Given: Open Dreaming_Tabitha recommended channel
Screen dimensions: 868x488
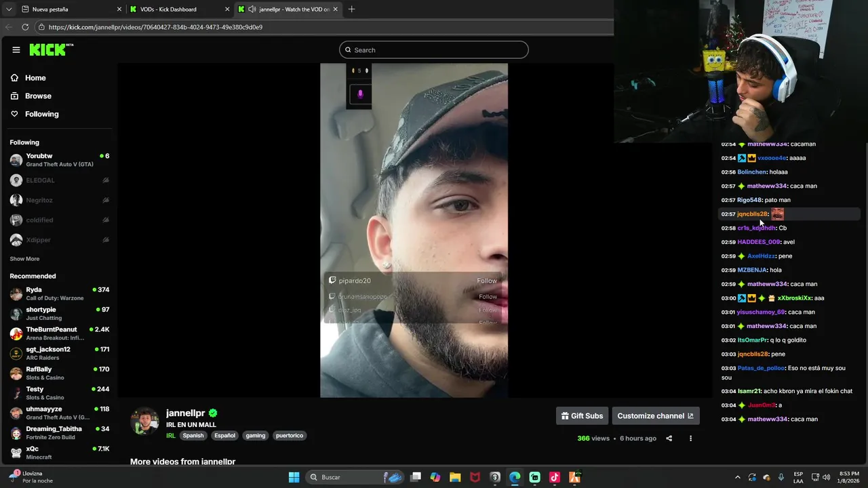Looking at the screenshot, I should pos(60,432).
